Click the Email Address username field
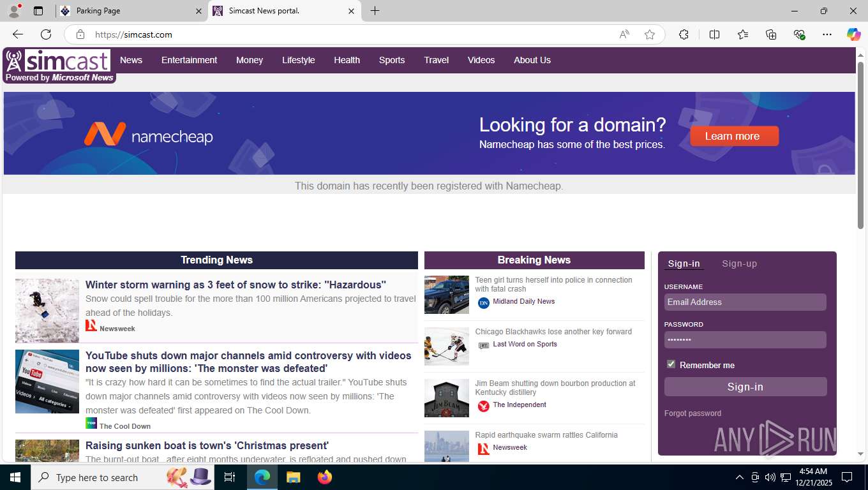 745,302
